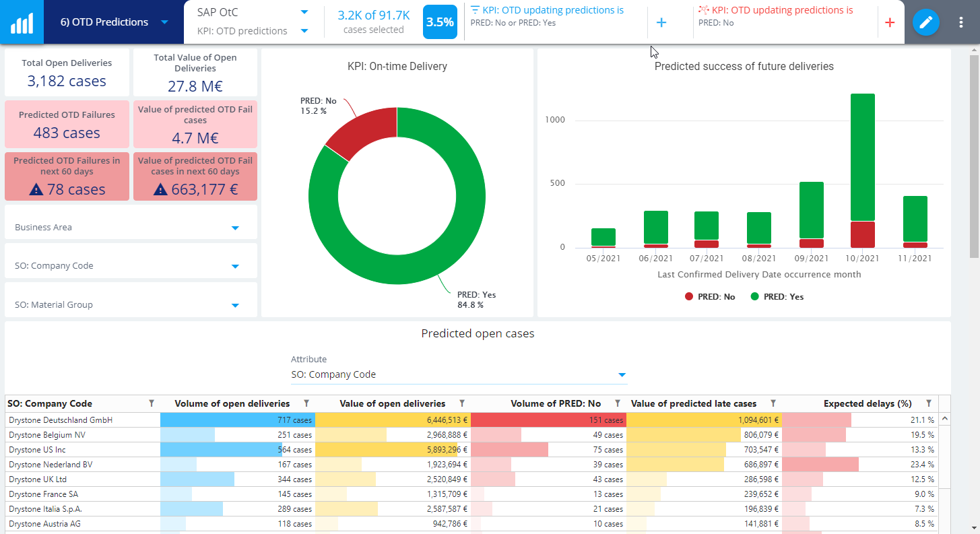Click the page vertical scrollbar
The image size is (980, 534).
click(974, 156)
